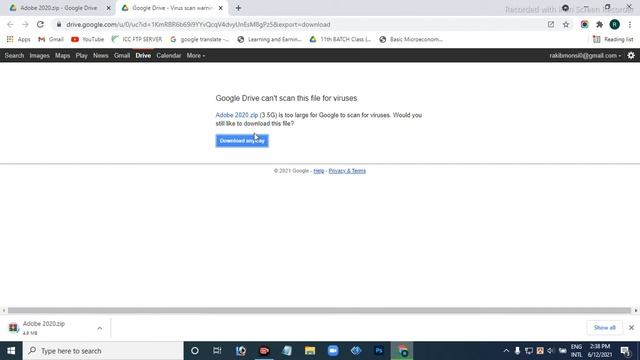640x360 pixels.
Task: Open Cortana circle icon
Action: click(195, 351)
